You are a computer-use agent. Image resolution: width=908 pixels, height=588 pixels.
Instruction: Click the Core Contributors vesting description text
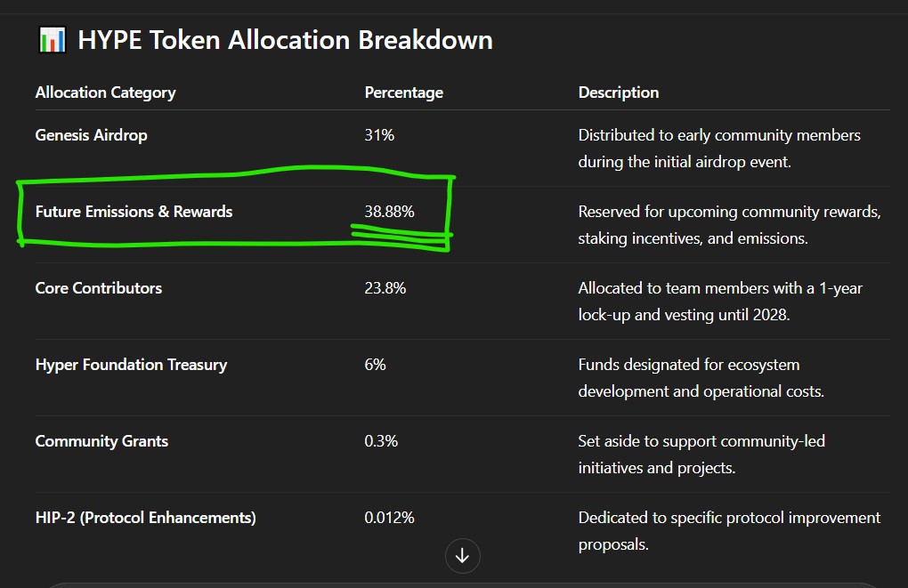(720, 302)
